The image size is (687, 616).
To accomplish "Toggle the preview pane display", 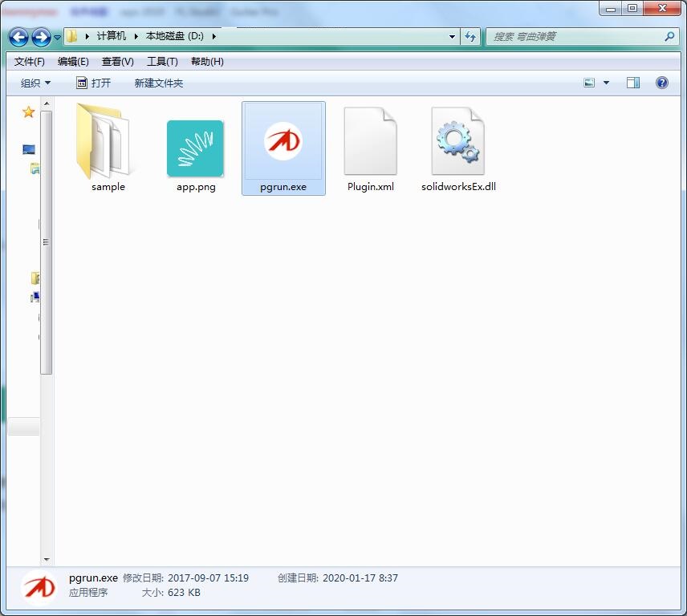I will coord(633,83).
